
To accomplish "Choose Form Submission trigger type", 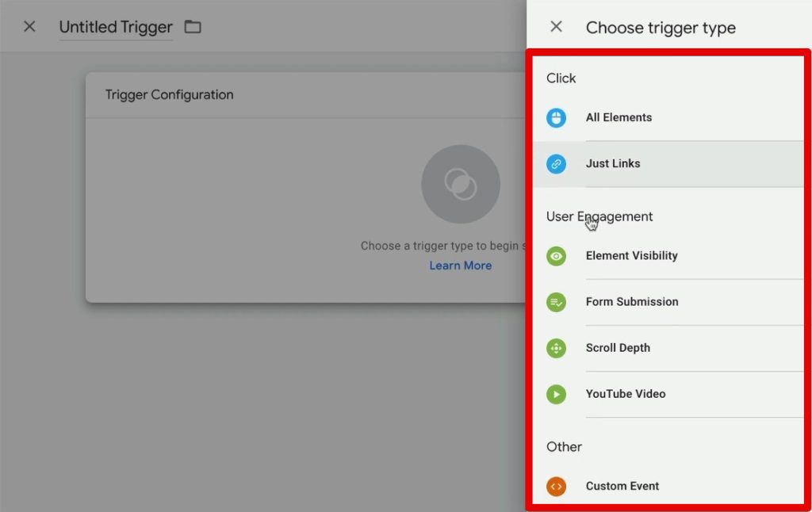I will point(668,302).
